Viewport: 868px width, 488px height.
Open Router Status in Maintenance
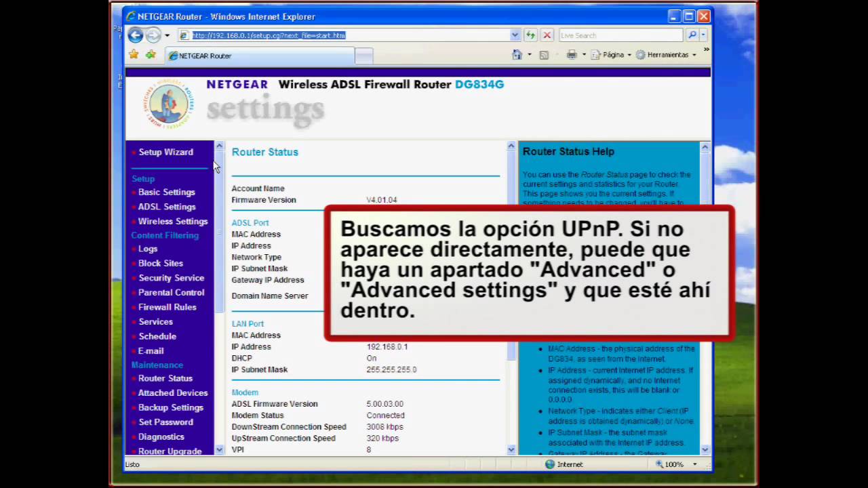[x=165, y=378]
